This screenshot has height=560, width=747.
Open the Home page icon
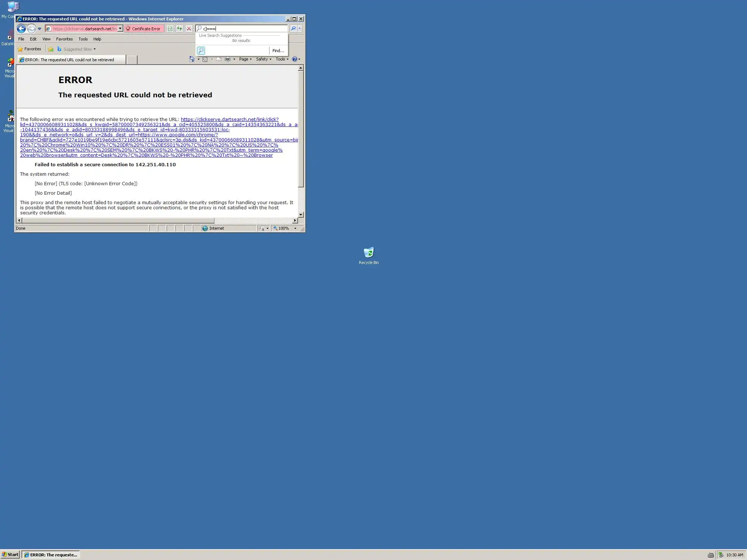coord(191,59)
